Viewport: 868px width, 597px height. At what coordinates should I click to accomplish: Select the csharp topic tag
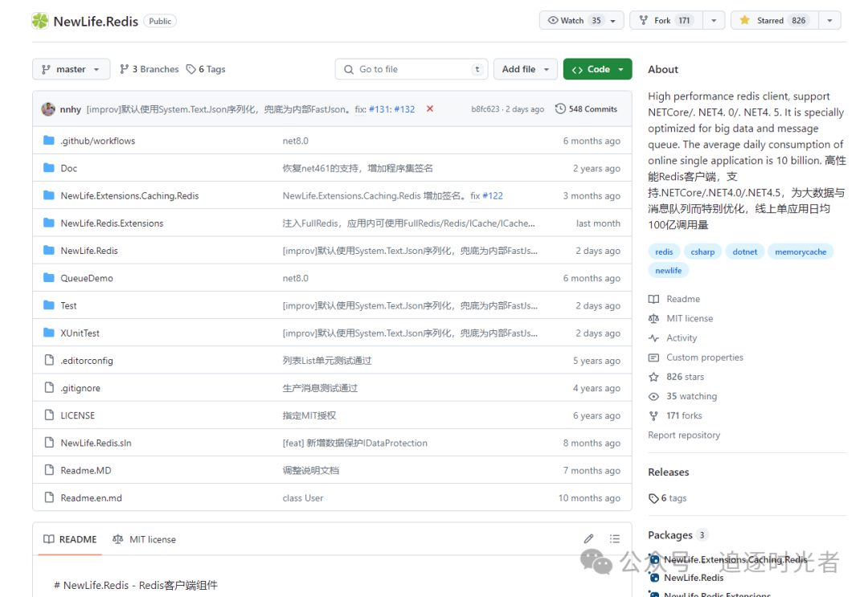click(x=702, y=251)
